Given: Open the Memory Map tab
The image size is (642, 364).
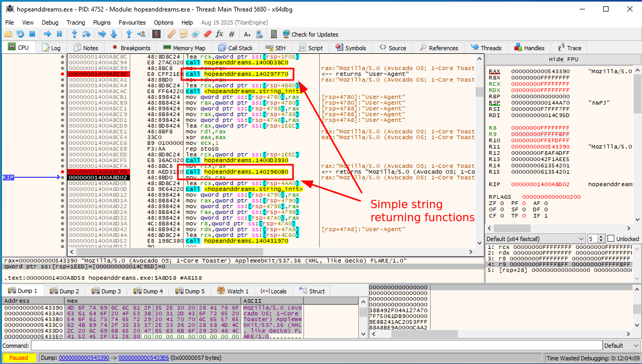Looking at the screenshot, I should pyautogui.click(x=184, y=48).
